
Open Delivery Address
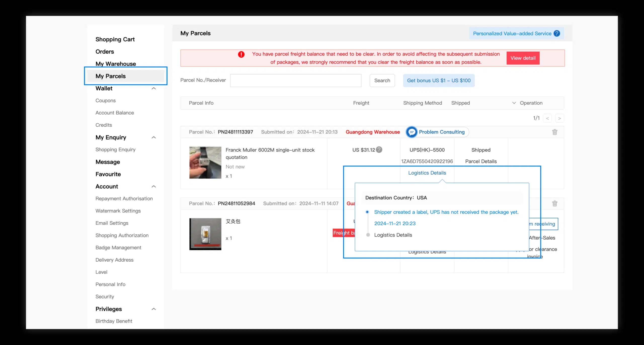click(114, 260)
